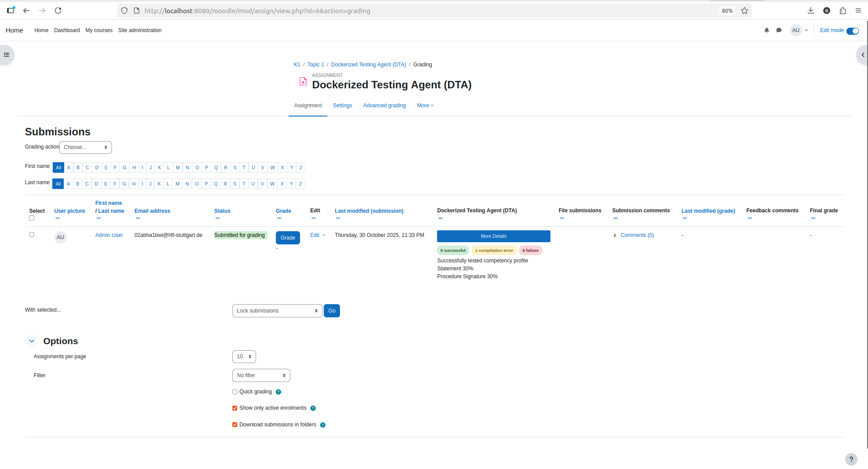Open the course index drawer icon
This screenshot has width=868, height=469.
(x=7, y=55)
